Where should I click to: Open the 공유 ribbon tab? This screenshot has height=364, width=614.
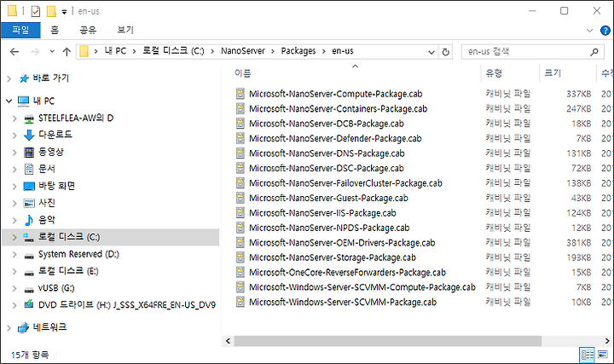coord(88,30)
